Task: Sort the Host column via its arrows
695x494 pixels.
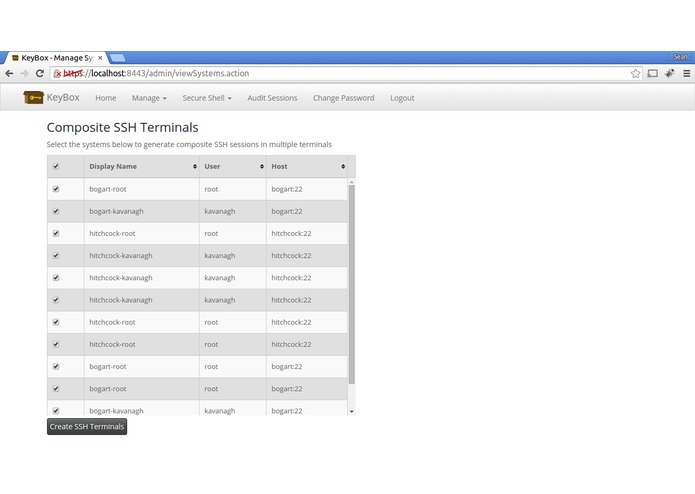Action: [343, 166]
